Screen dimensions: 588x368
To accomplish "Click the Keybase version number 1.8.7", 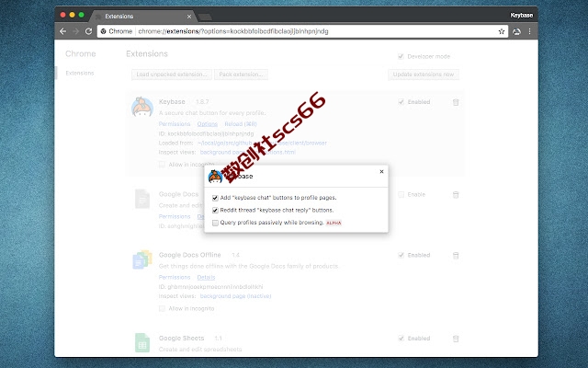I will point(202,102).
